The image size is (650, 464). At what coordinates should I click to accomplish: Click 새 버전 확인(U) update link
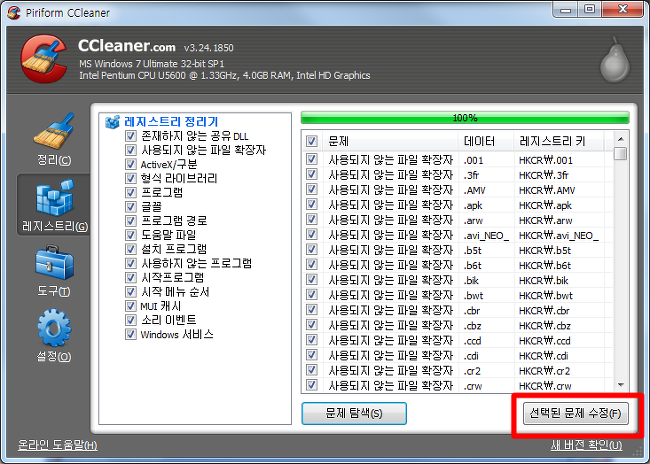coord(587,445)
